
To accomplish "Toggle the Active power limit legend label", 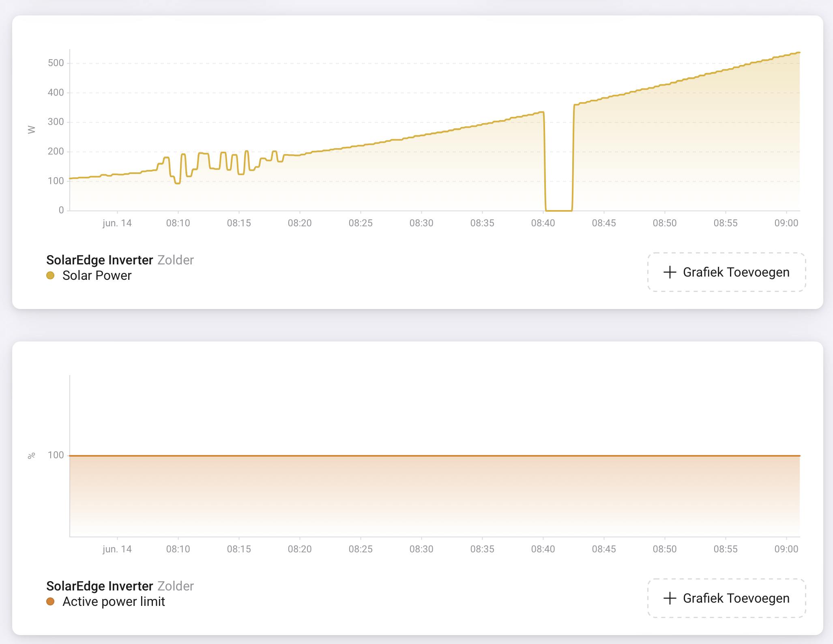I will [x=114, y=602].
